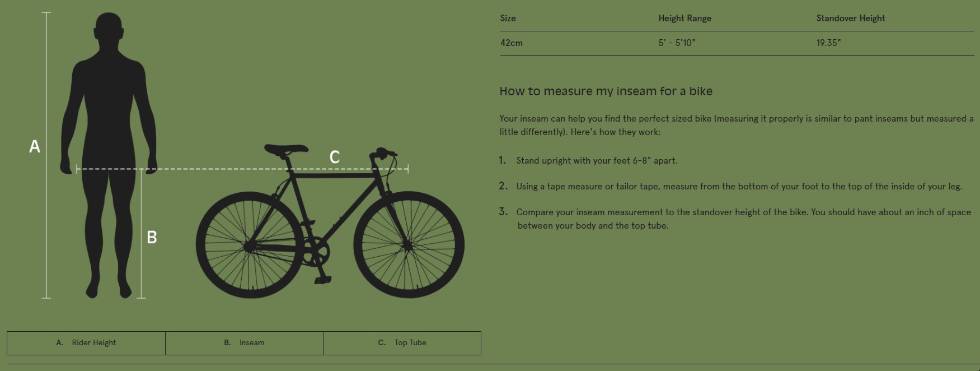Click the 5' - 5'10" height range value
Screen dimensions: 980x371
677,43
